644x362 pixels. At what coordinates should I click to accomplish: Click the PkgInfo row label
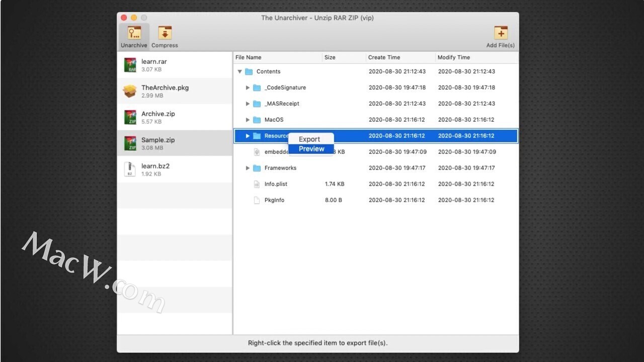pyautogui.click(x=275, y=200)
